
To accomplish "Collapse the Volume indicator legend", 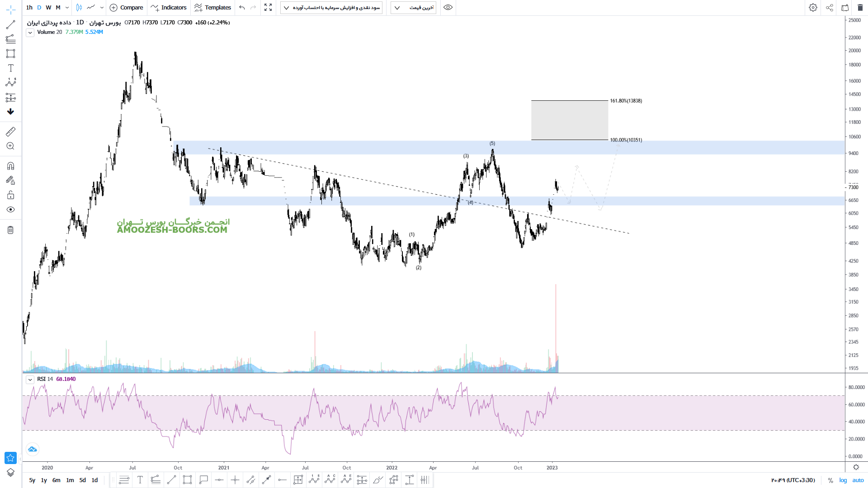I will pos(30,33).
